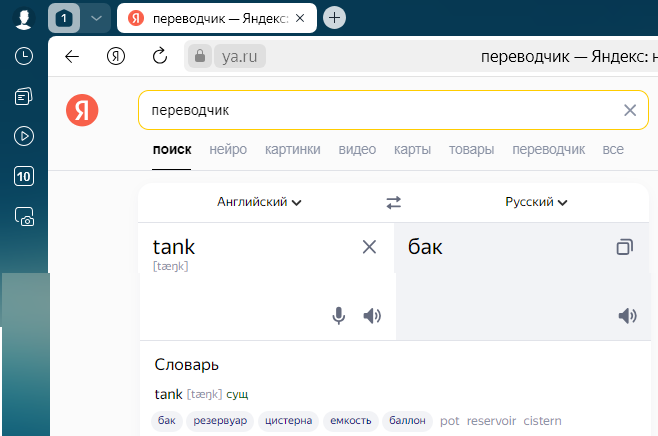The image size is (658, 436).
Task: Click dictionary translation chip бак
Action: (x=167, y=421)
